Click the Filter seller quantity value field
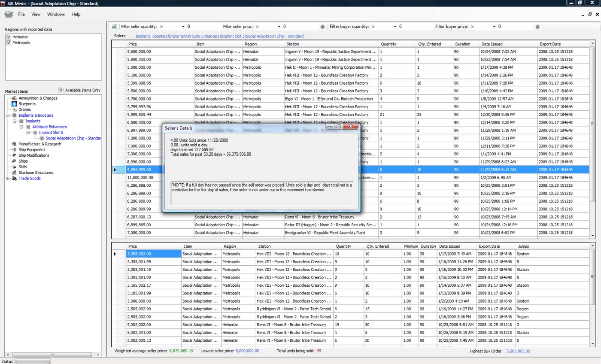 pyautogui.click(x=204, y=27)
